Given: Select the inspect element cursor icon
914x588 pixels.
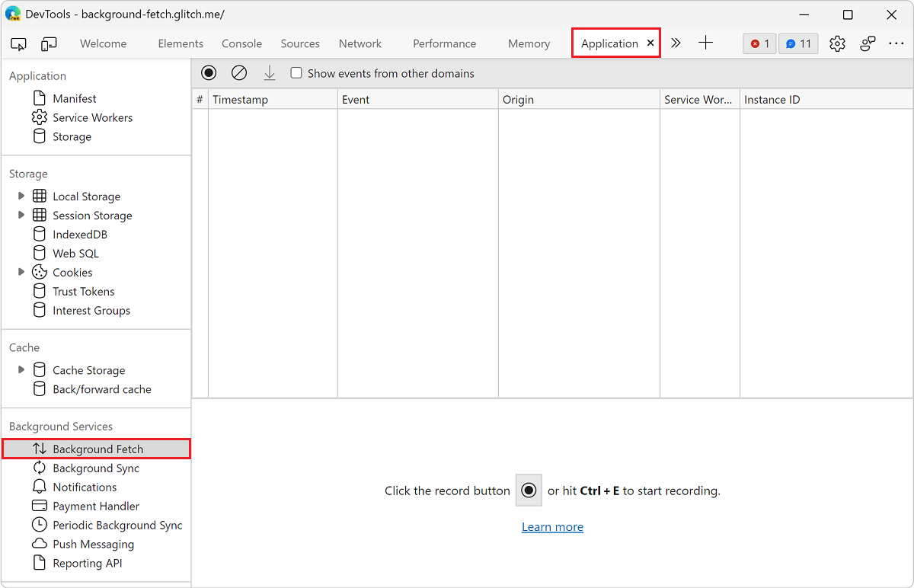Looking at the screenshot, I should click(x=18, y=43).
